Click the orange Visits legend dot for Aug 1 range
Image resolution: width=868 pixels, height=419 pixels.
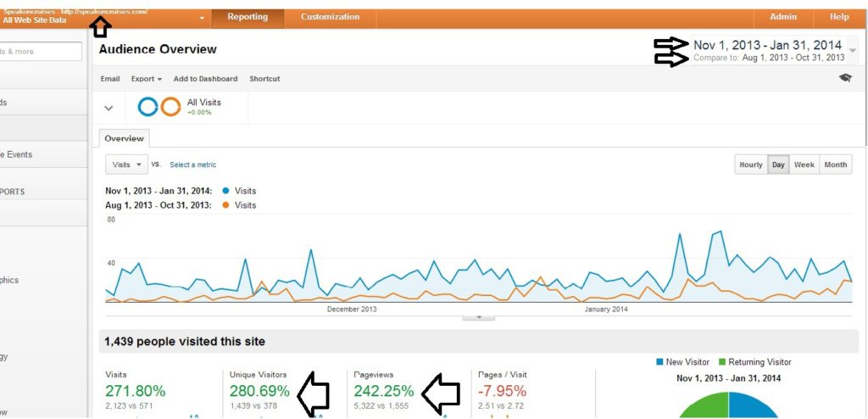[x=225, y=205]
